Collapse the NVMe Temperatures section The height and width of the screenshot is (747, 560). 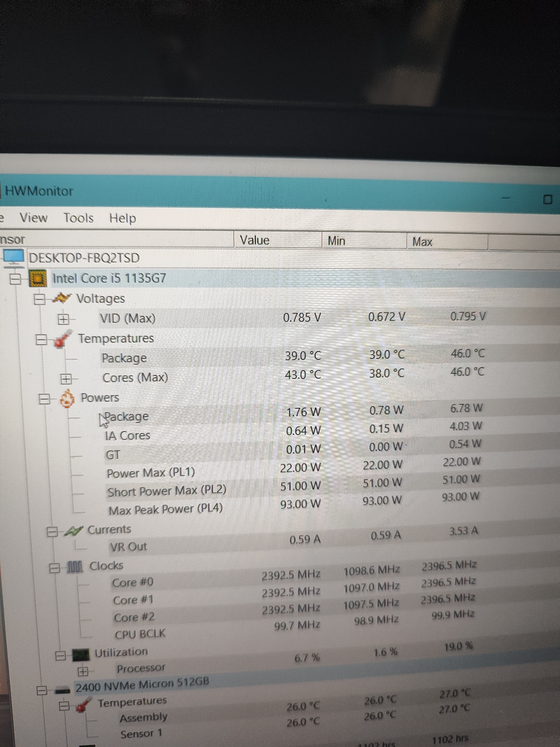64,706
